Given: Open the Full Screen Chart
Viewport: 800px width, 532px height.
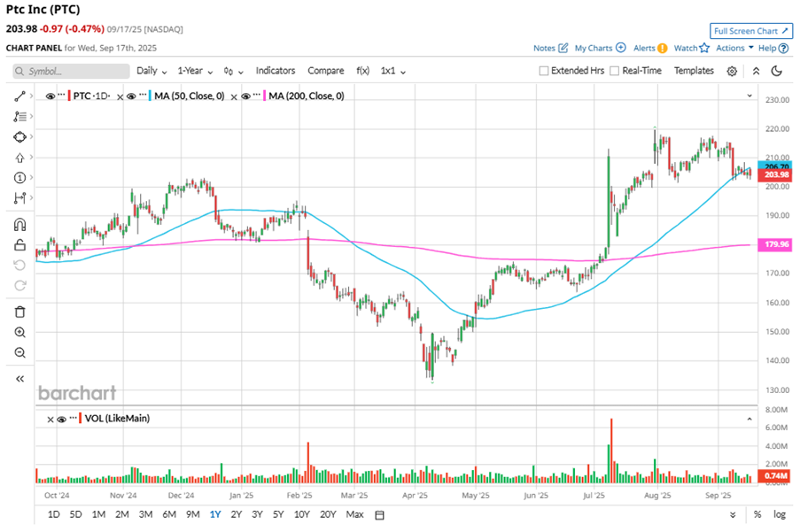Looking at the screenshot, I should coord(751,31).
